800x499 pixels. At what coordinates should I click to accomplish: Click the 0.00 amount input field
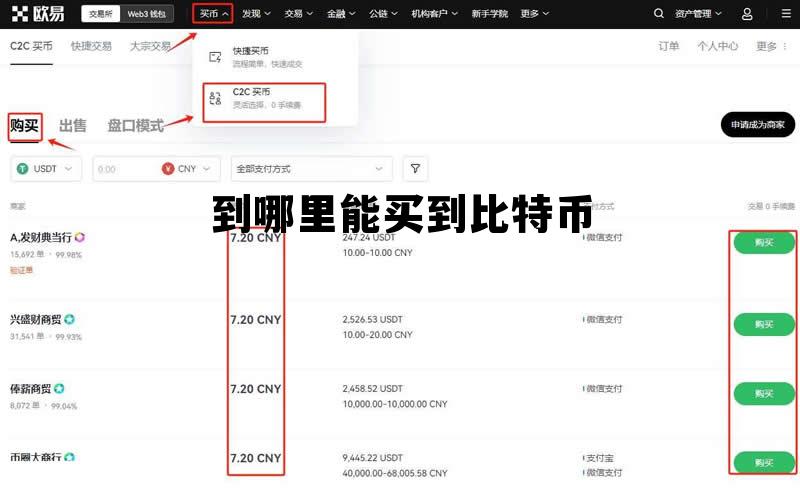pyautogui.click(x=125, y=169)
